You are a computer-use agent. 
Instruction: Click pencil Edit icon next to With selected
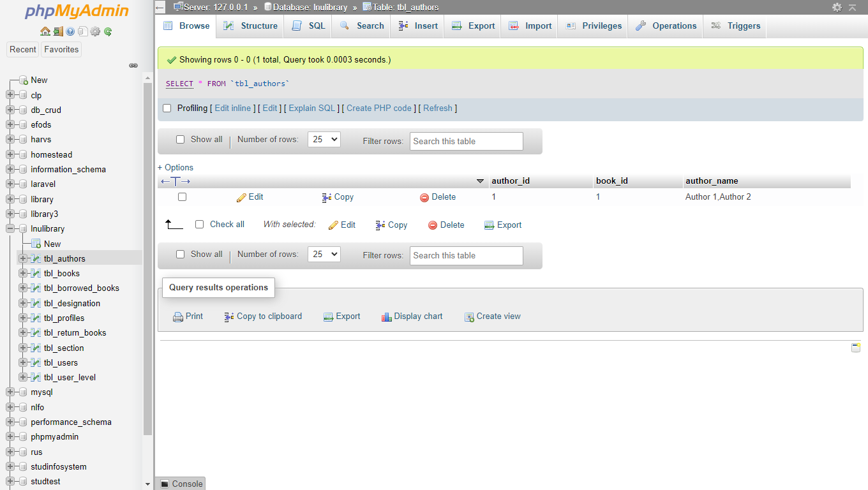point(333,225)
